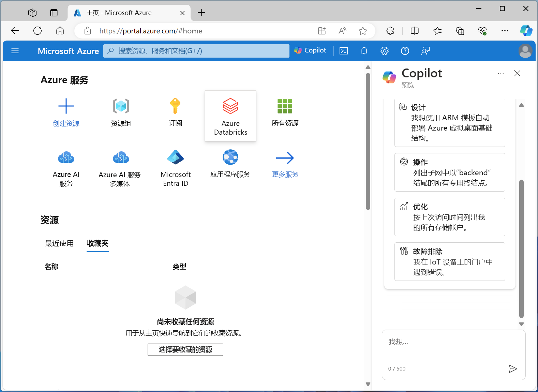
Task: Click the browser address bar URL
Action: point(151,31)
